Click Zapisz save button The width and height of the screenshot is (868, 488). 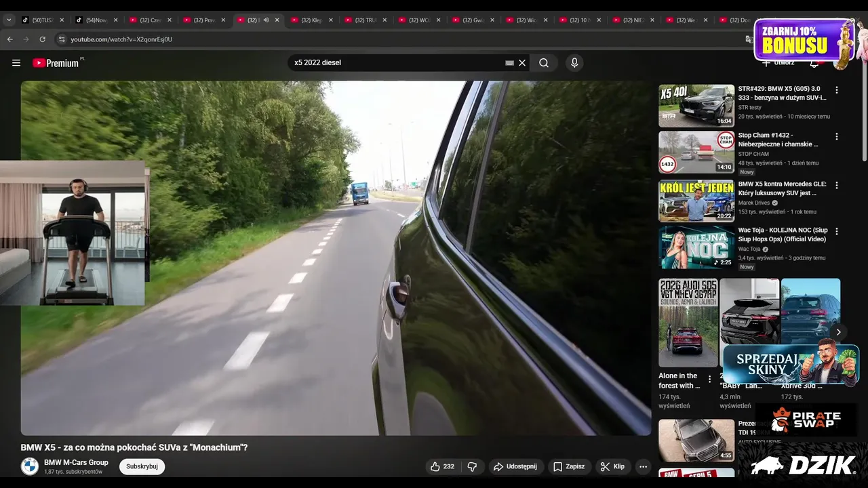click(x=569, y=466)
